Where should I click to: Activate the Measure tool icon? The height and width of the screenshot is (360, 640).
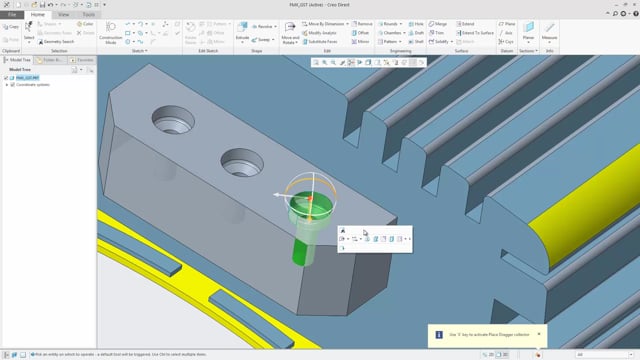(549, 28)
